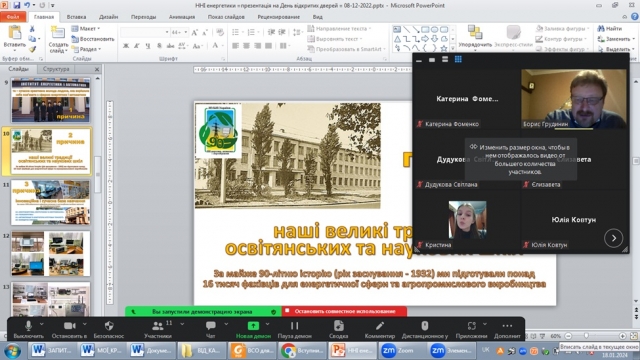Click the Zoom Remote control mouse icon
The image size is (640, 360).
pos(424,326)
